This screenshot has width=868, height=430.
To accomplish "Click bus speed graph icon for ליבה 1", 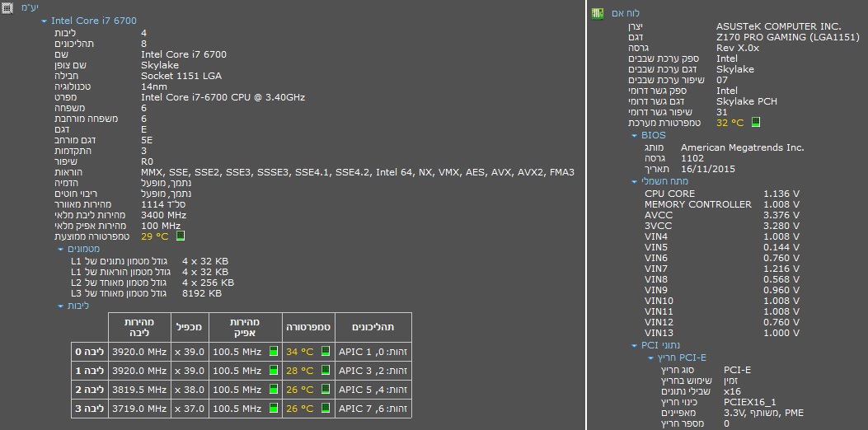I will coord(274,370).
